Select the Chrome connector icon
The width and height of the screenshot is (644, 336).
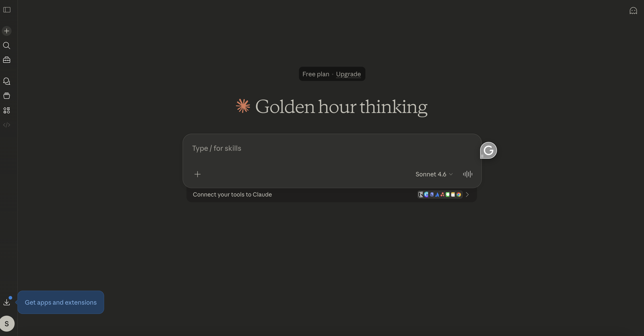click(459, 195)
